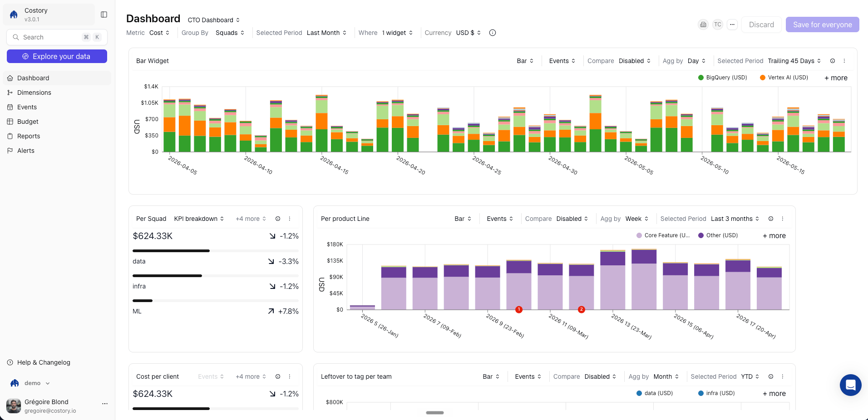Open Dimensions in the sidebar
This screenshot has height=420, width=868.
57,93
